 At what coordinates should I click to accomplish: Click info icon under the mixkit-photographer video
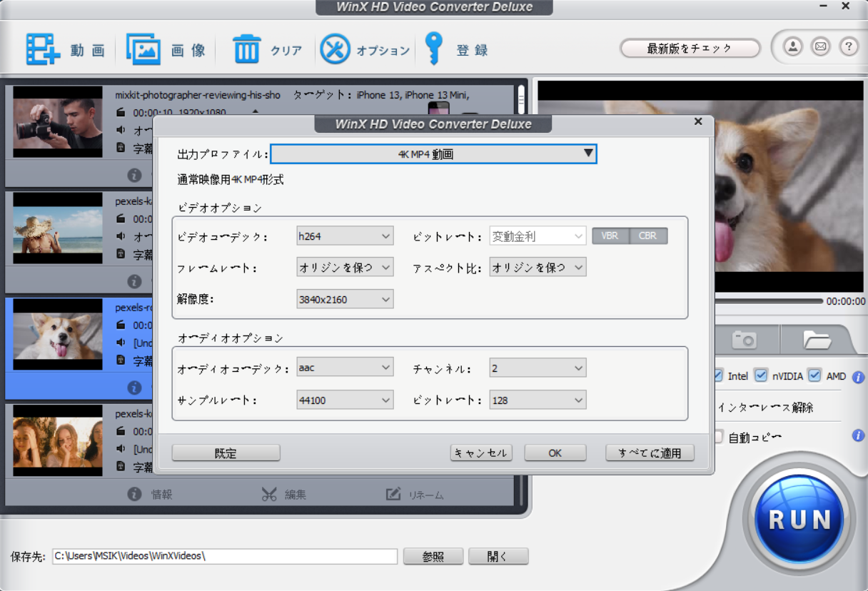click(134, 175)
